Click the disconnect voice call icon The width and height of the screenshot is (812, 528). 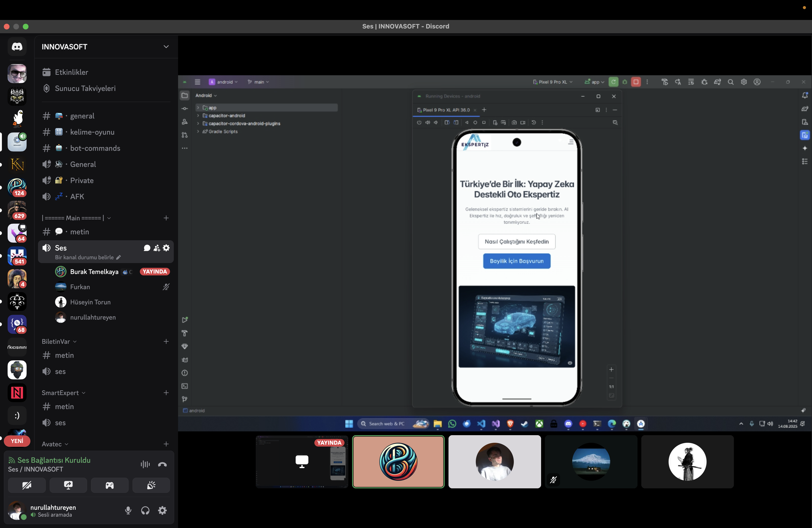(x=162, y=464)
